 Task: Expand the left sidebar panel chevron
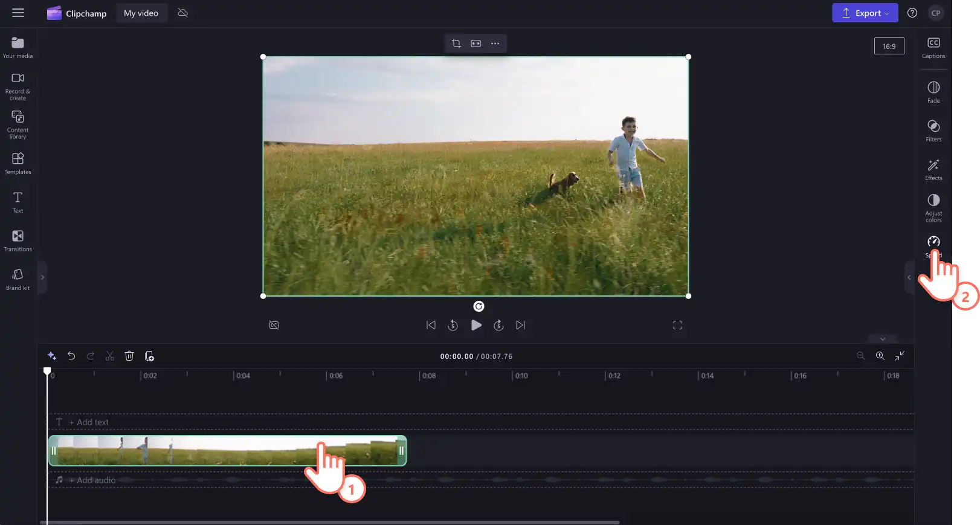click(42, 277)
